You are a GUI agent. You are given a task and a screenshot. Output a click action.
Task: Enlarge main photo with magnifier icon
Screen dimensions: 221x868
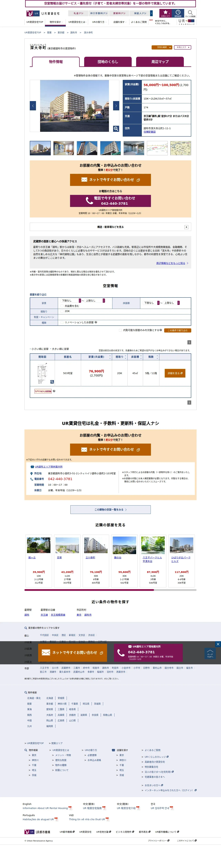(x=116, y=128)
